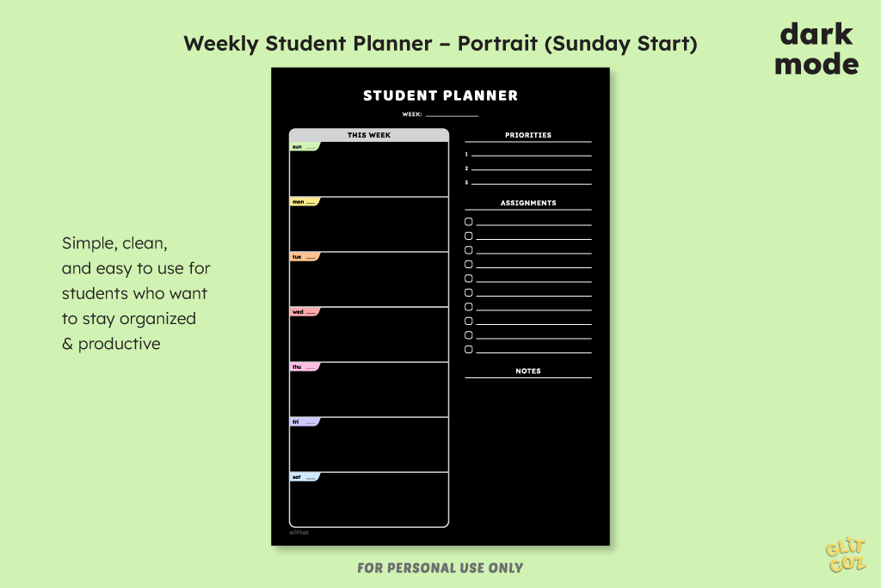881x588 pixels.
Task: Click the dark mode label
Action: point(816,49)
